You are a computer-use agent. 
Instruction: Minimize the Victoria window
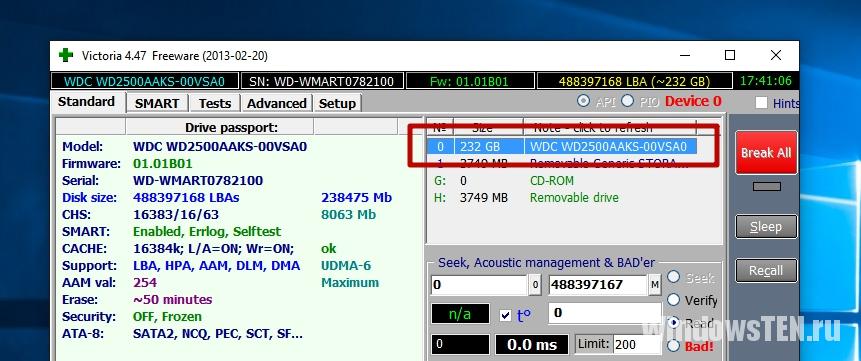coord(685,55)
